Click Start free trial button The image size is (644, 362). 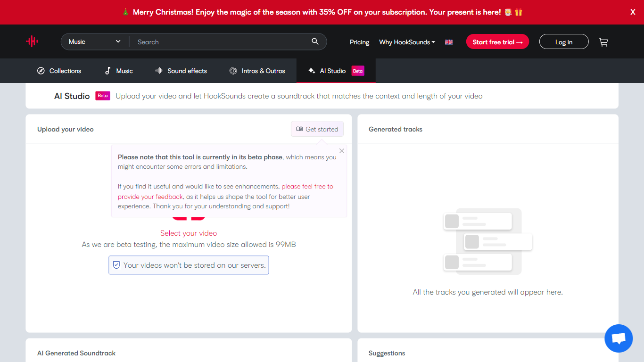coord(497,41)
